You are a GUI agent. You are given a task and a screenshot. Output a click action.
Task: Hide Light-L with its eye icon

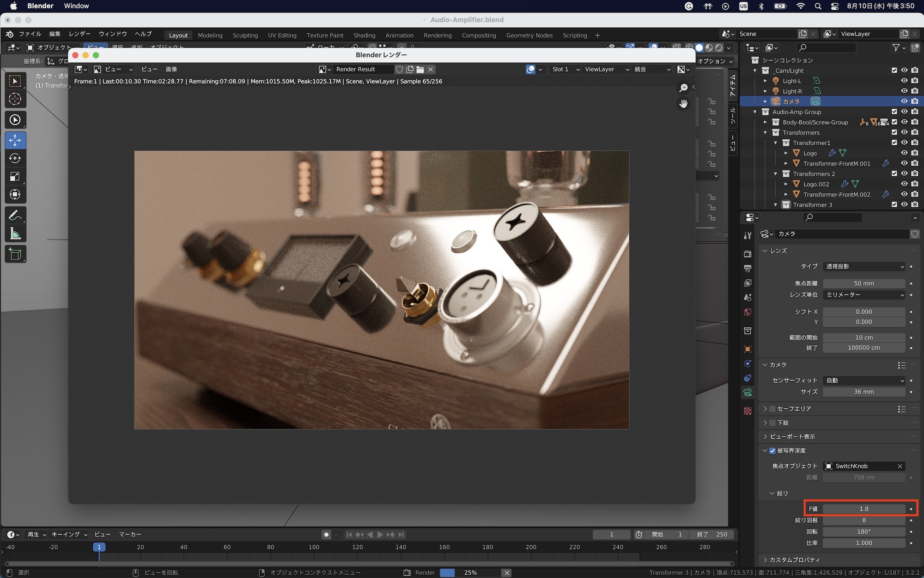coord(904,80)
